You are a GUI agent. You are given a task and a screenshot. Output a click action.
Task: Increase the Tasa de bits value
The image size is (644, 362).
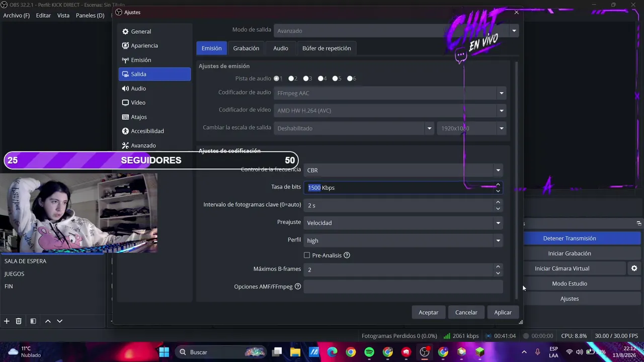pyautogui.click(x=498, y=185)
